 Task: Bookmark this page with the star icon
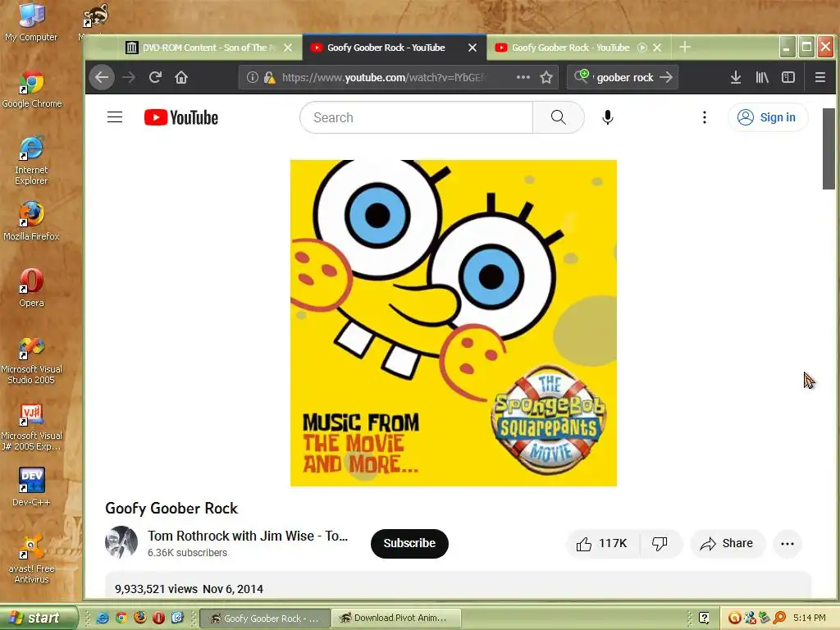[x=546, y=78]
